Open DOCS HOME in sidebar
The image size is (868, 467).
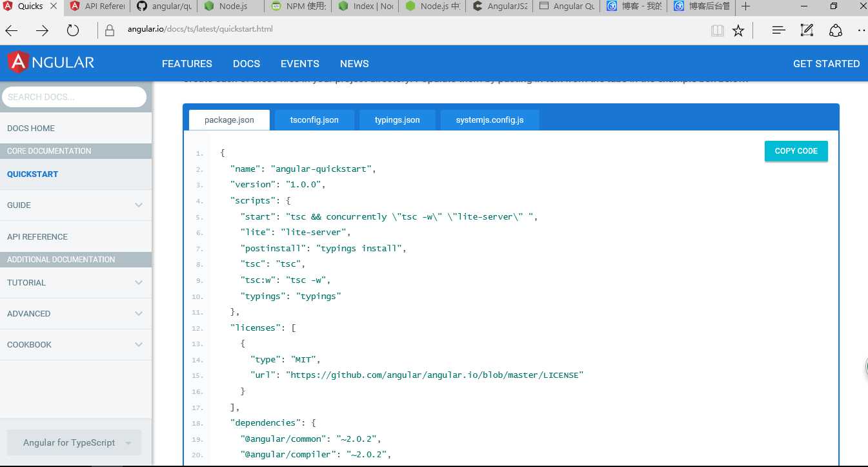(76, 128)
